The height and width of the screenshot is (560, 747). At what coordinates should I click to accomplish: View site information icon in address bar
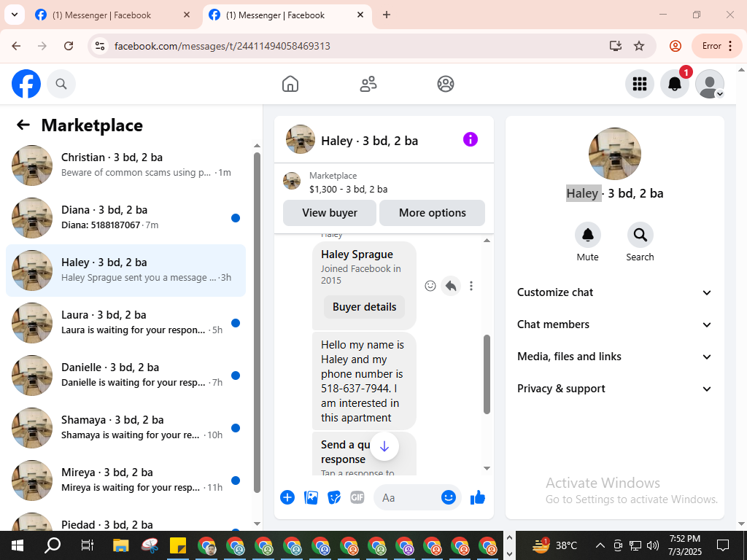tap(100, 46)
